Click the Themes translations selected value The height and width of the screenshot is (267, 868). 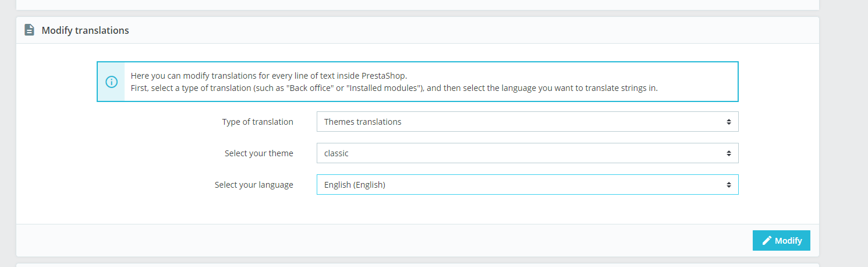pos(363,122)
